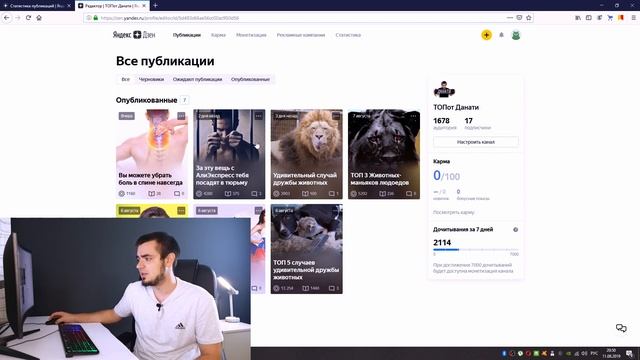The height and width of the screenshot is (360, 640).
Task: Click the Яндекс Дзен logo
Action: click(134, 35)
